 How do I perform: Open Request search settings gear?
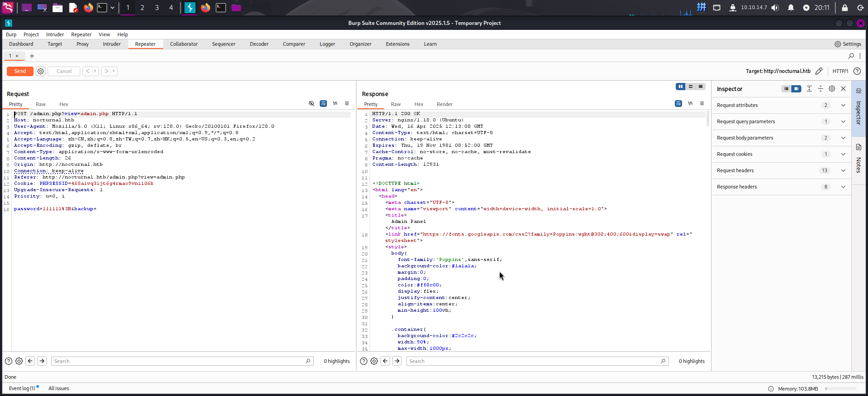[19, 361]
